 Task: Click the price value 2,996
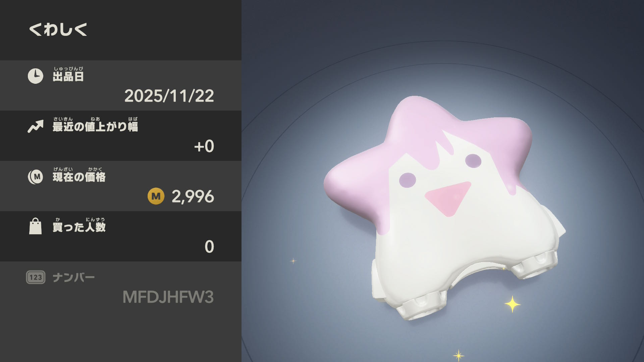coord(193,196)
